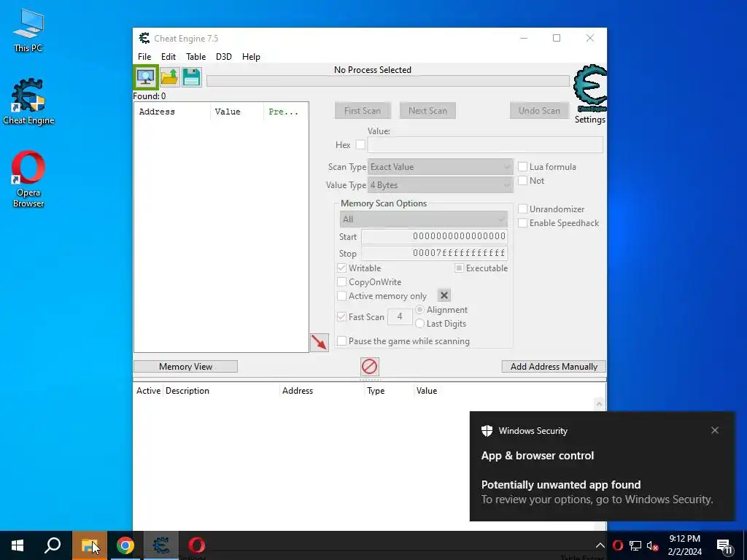Click the Description column header
The image size is (747, 560).
coord(187,391)
